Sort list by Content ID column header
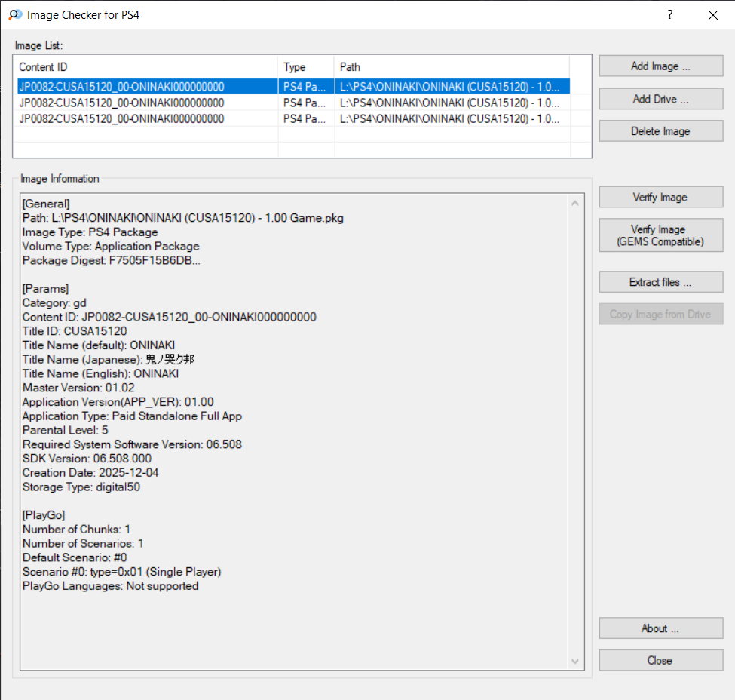 click(146, 67)
